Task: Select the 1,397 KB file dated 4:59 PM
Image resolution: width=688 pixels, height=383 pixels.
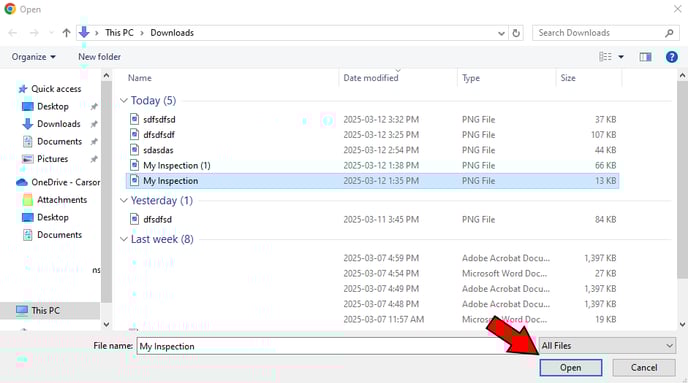Action: click(x=372, y=258)
